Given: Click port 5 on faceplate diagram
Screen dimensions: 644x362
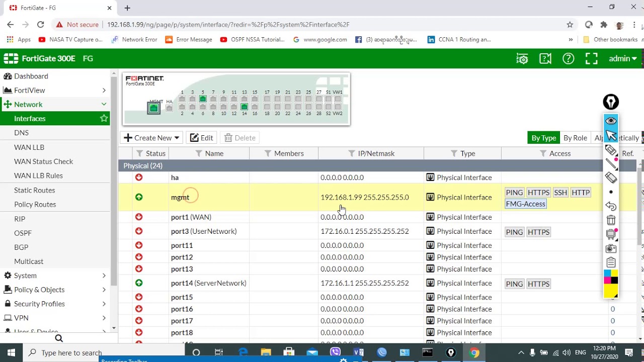Looking at the screenshot, I should click(x=203, y=99).
